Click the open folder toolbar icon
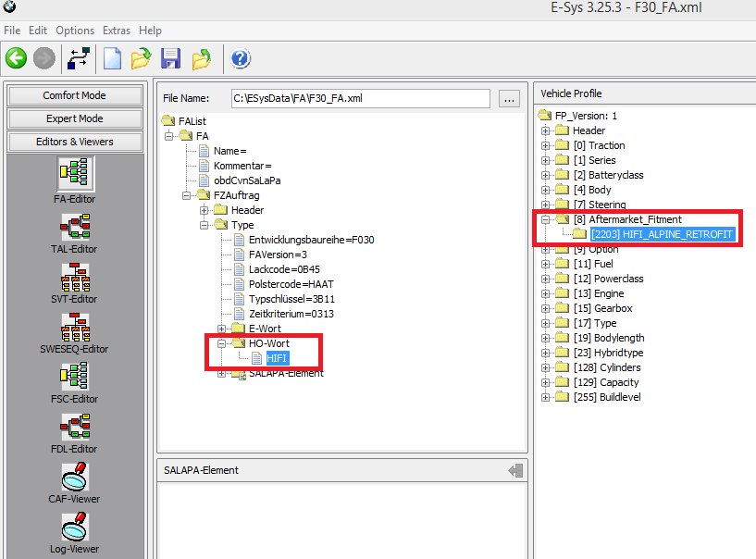This screenshot has width=756, height=559. click(141, 59)
